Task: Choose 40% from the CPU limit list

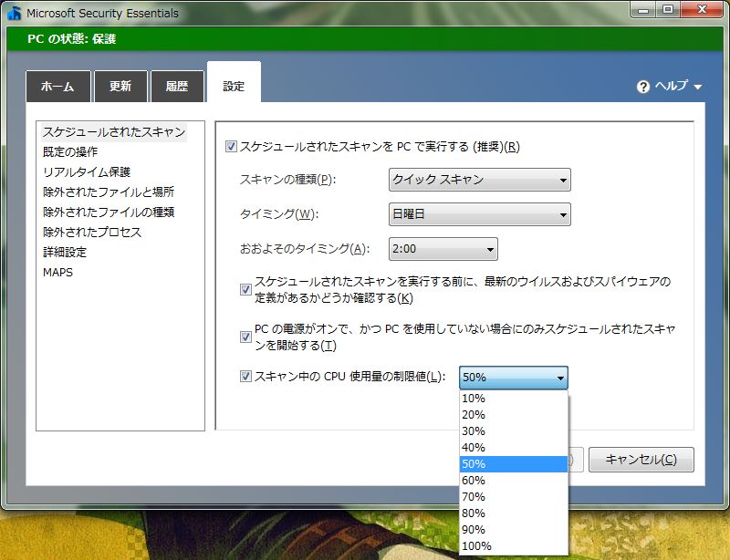Action: (514, 447)
